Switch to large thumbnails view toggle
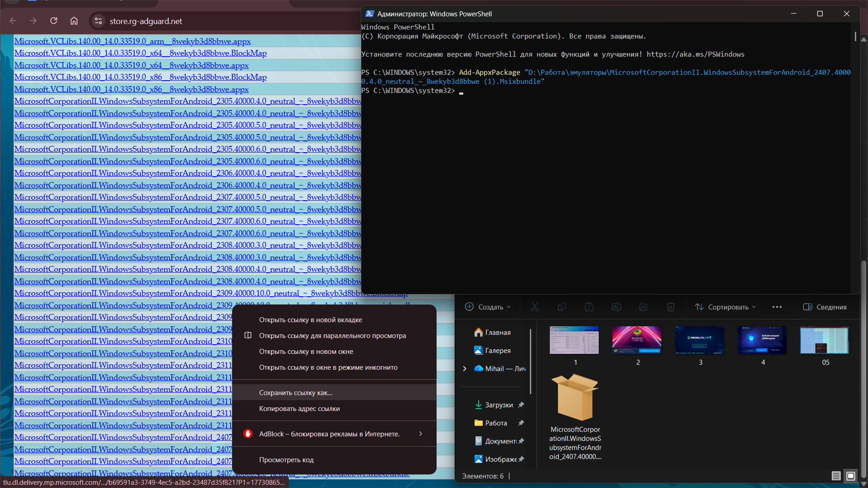This screenshot has width=868, height=488. point(851,476)
